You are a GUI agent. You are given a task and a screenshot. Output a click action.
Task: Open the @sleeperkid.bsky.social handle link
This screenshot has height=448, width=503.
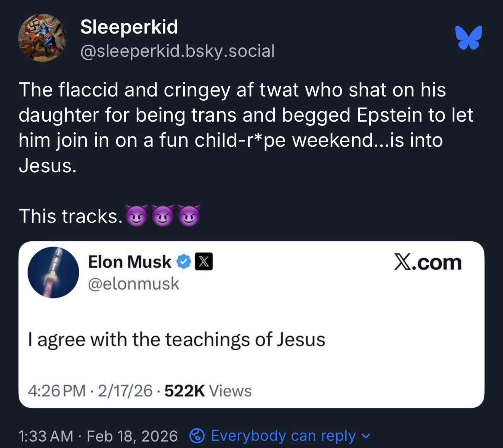click(177, 51)
